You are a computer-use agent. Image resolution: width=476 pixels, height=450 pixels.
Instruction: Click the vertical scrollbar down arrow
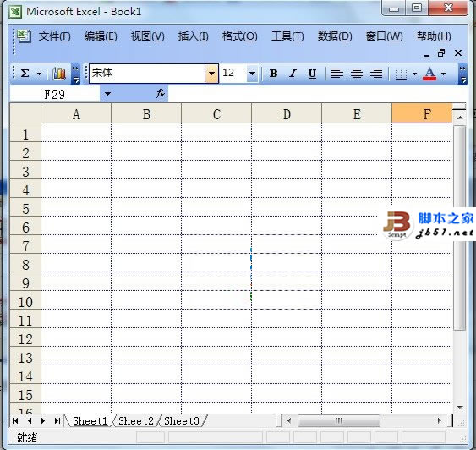(460, 408)
